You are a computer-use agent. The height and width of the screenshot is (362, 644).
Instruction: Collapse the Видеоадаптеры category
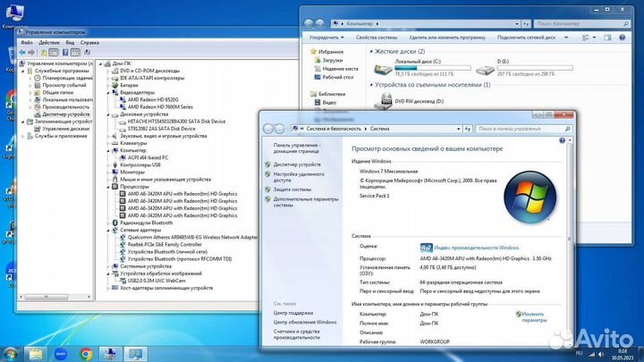click(108, 92)
